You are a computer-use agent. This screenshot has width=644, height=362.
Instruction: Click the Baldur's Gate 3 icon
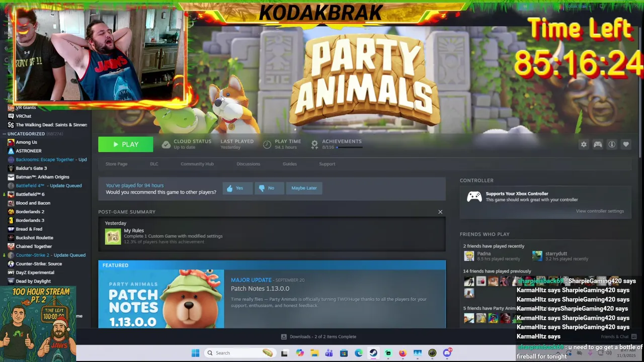pyautogui.click(x=11, y=168)
